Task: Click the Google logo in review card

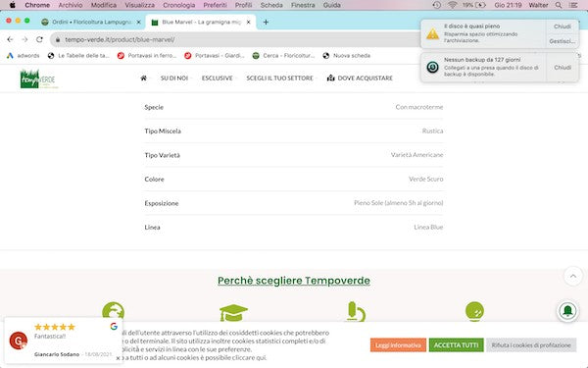Action: click(x=114, y=327)
